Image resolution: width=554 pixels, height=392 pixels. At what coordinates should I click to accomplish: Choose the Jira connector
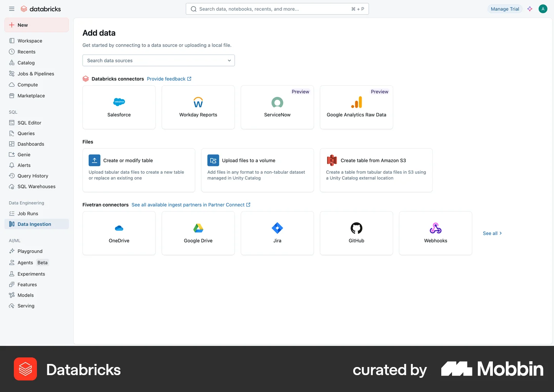(x=277, y=233)
